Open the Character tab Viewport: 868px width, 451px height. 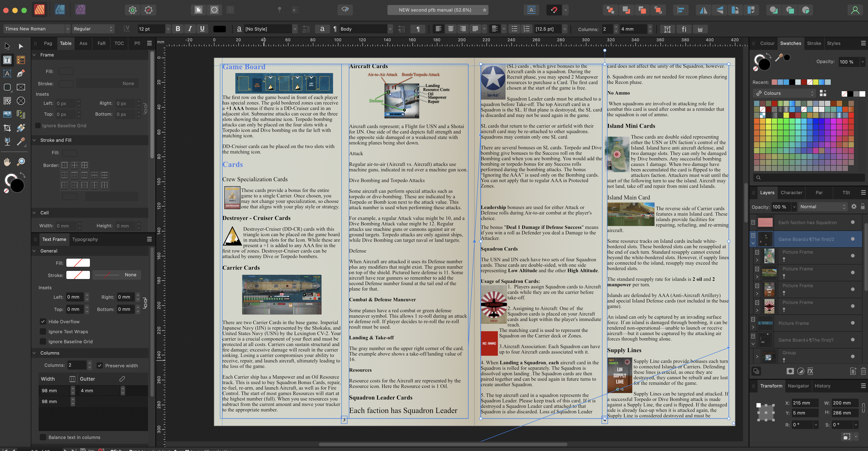791,193
